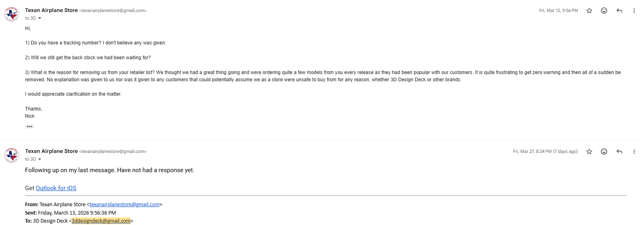Click the second email's sender avatar
This screenshot has width=644, height=225.
point(12,155)
